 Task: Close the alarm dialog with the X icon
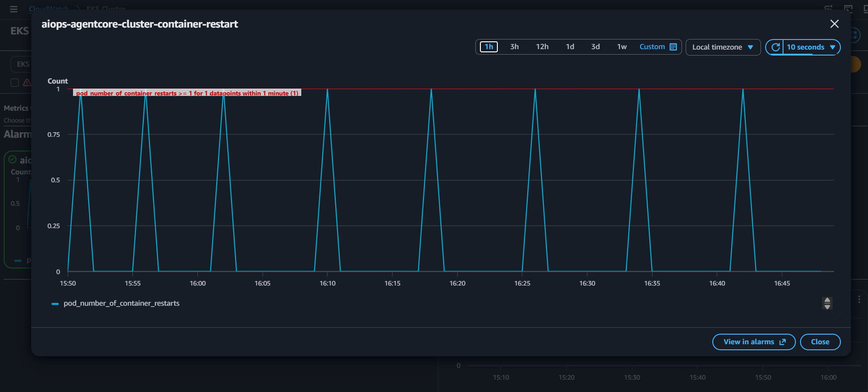tap(834, 24)
